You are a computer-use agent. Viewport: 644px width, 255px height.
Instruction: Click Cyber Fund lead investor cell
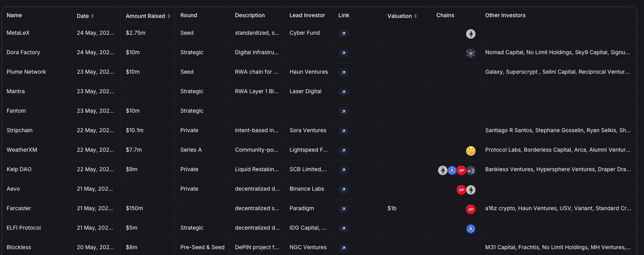[305, 33]
